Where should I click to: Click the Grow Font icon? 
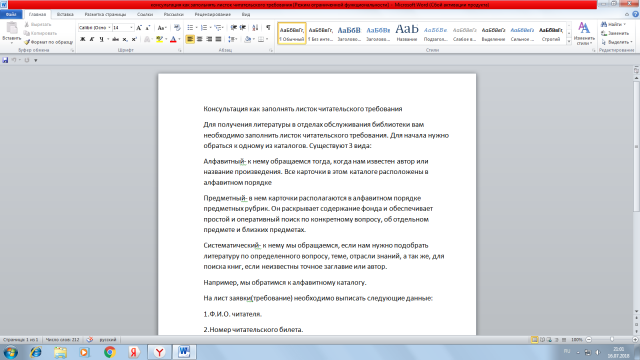139,28
